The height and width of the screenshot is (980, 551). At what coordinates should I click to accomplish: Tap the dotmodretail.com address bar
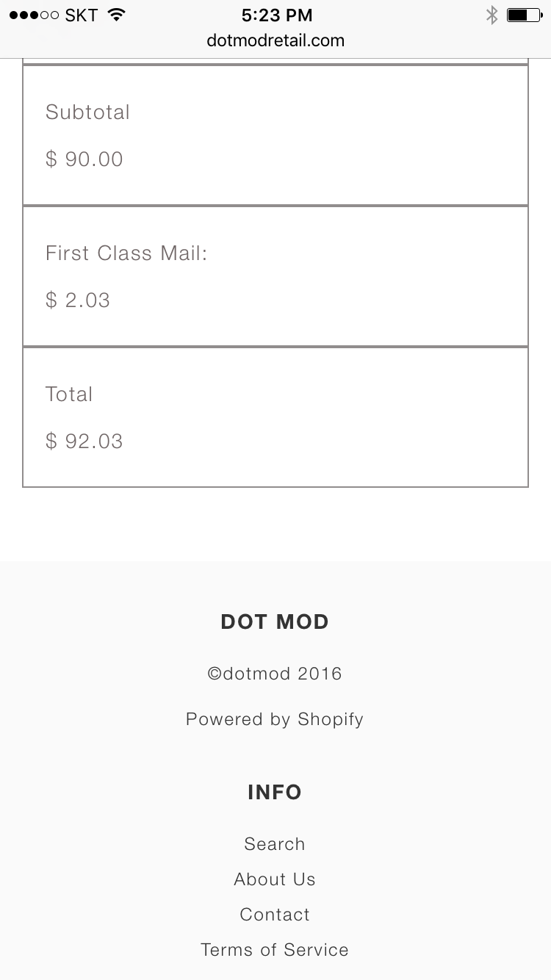point(275,40)
